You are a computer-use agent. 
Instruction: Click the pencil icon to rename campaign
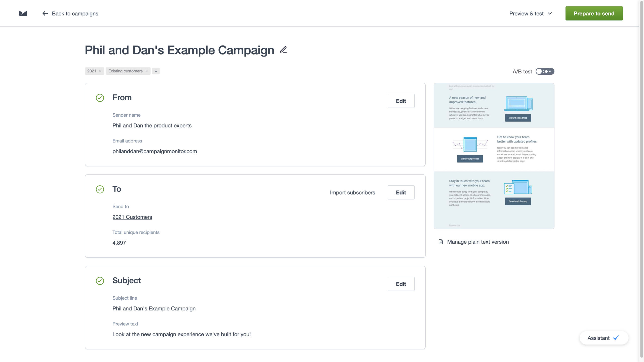coord(283,50)
